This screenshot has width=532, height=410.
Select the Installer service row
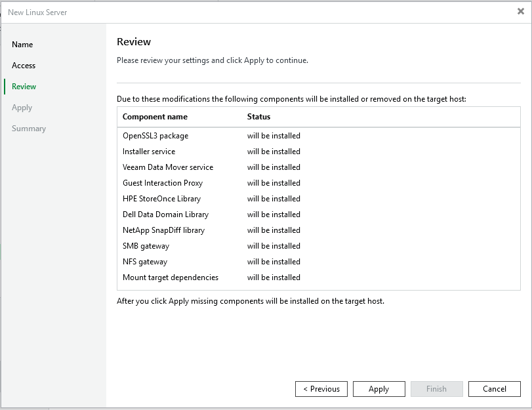point(149,152)
